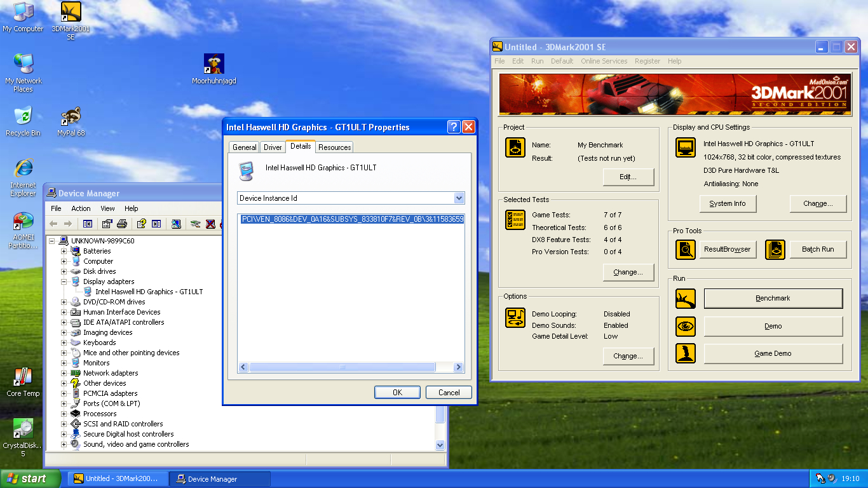Open the Register menu in 3DMark2001
The width and height of the screenshot is (868, 488).
pos(648,61)
